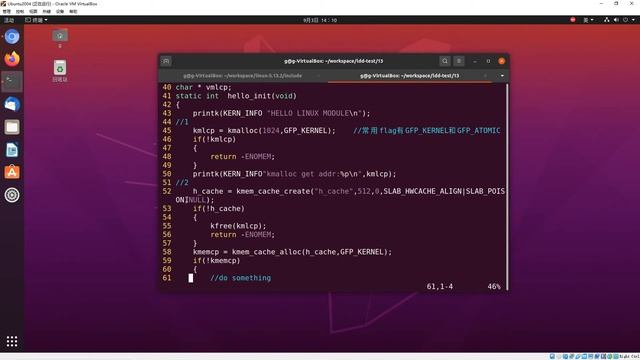Click 'kfree(kmlcp);' on line 55

(x=238, y=226)
